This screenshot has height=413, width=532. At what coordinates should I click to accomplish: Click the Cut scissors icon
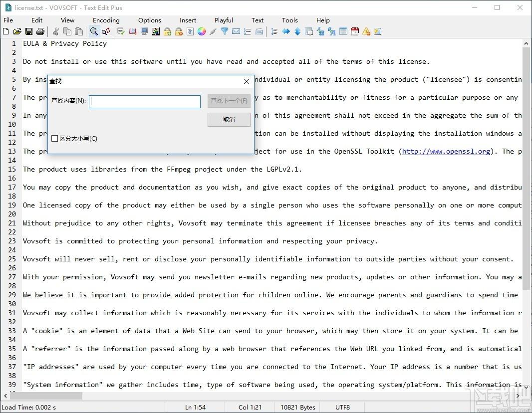point(56,31)
